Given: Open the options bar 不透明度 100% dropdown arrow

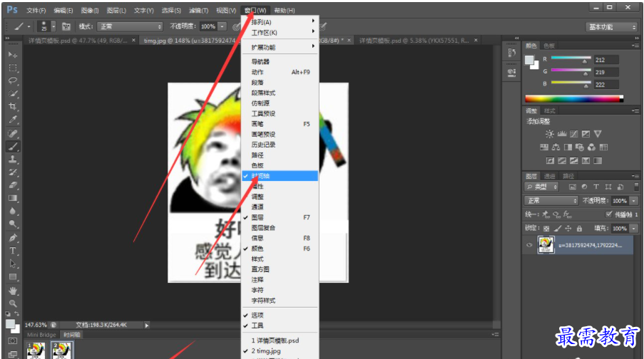Looking at the screenshot, I should tap(223, 26).
